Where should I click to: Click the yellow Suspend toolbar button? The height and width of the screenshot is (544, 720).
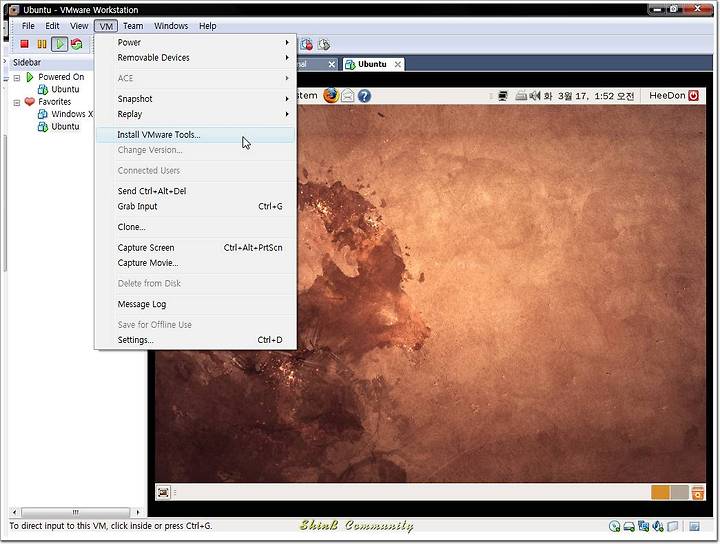click(x=42, y=44)
